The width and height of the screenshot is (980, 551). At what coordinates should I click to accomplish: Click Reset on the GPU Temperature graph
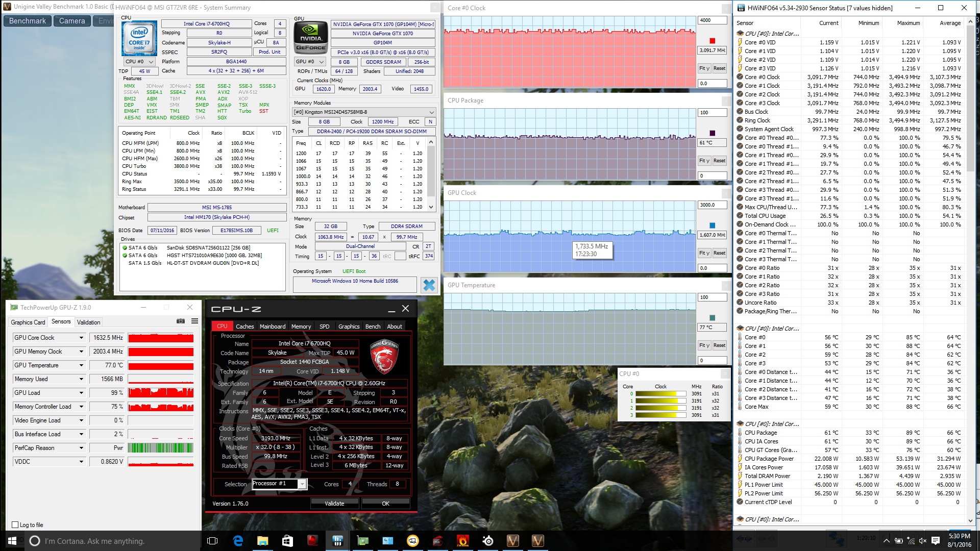coord(719,345)
